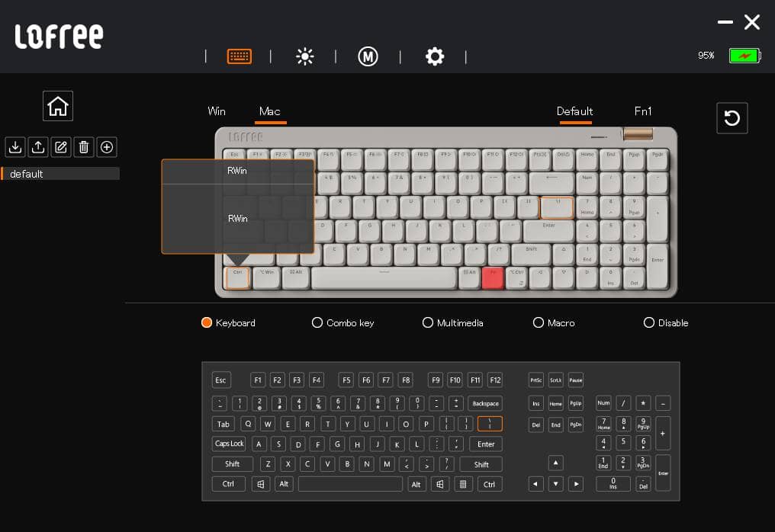Image resolution: width=775 pixels, height=532 pixels.
Task: Open the Macro editor M icon
Action: tap(368, 56)
